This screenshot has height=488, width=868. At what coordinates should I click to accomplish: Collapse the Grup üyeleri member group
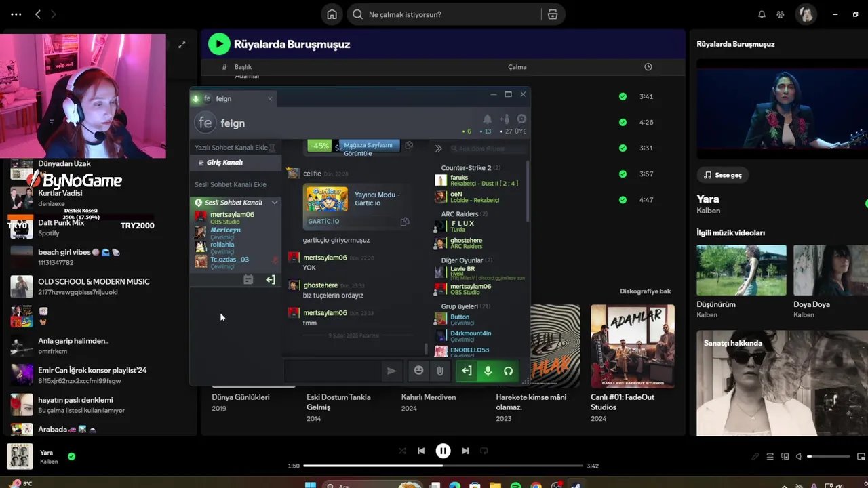[x=465, y=306]
